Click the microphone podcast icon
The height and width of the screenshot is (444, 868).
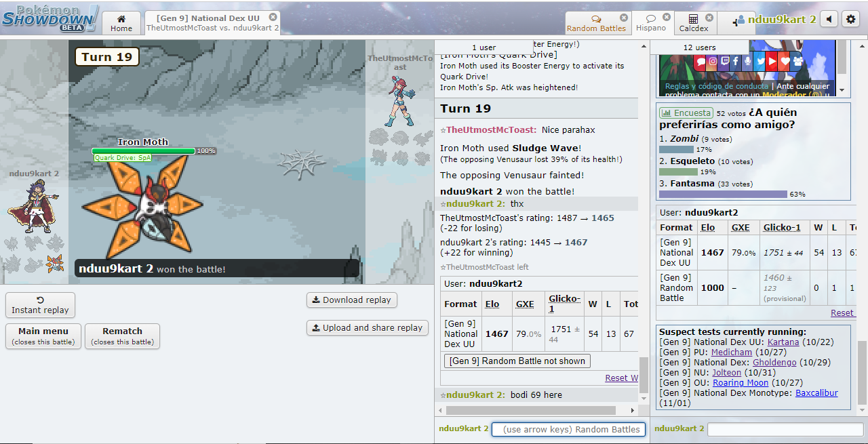click(x=747, y=62)
